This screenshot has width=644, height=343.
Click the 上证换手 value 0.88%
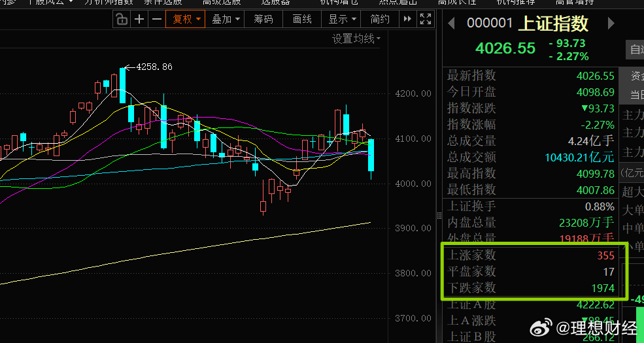click(x=600, y=206)
